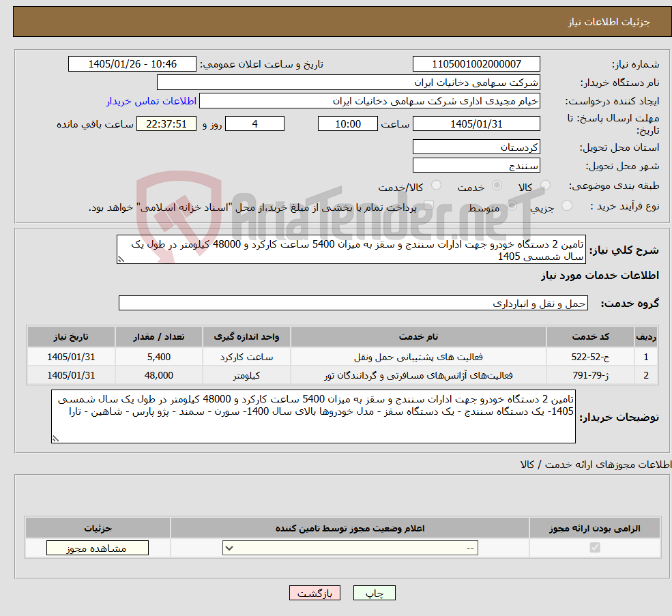Click the service group field حمل و نقل و انبارداری
The width and height of the screenshot is (672, 616).
point(353,303)
